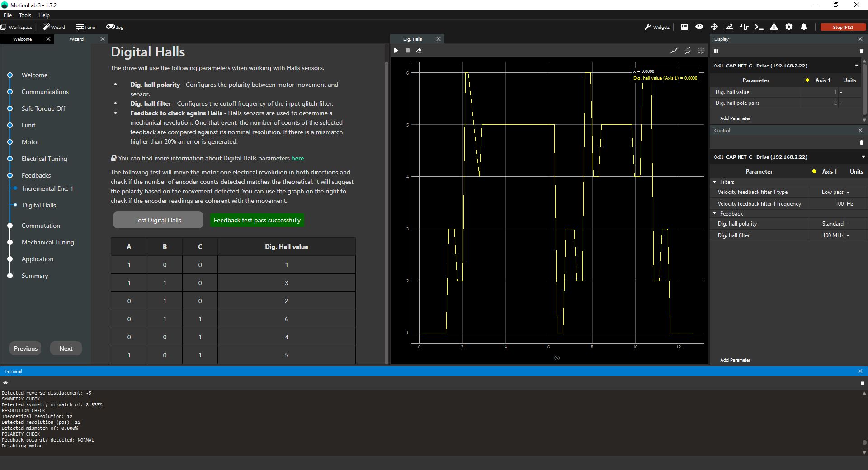Click the eraser icon to clear graph

coord(419,51)
